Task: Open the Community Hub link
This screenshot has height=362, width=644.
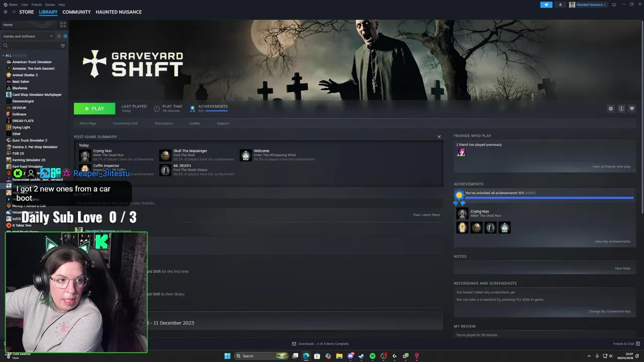Action: coord(125,123)
